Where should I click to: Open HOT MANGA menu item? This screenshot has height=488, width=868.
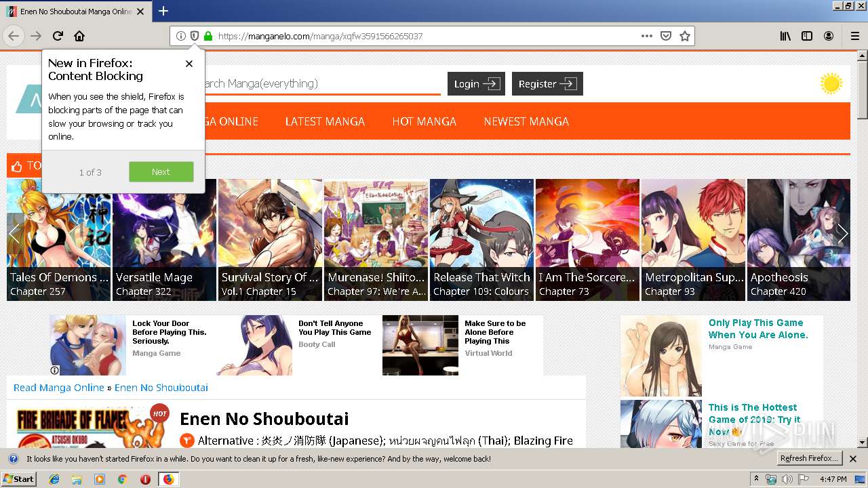(424, 121)
